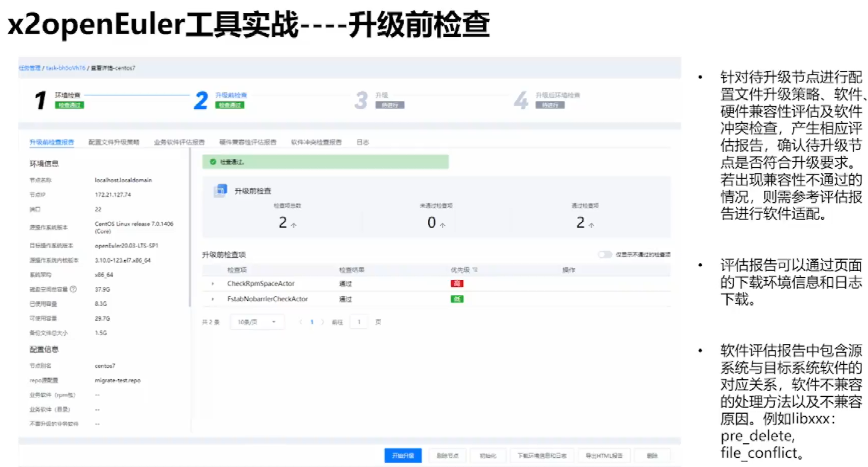Viewport: 868px width, 467px height.
Task: Open the 10条/页 page size dropdown
Action: point(257,322)
